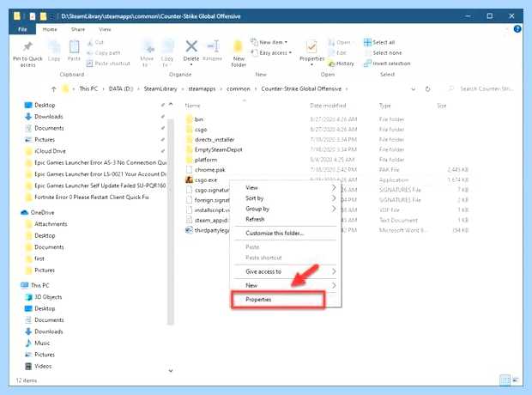The image size is (532, 395).
Task: Expand Give access to submenu
Action: [x=286, y=271]
